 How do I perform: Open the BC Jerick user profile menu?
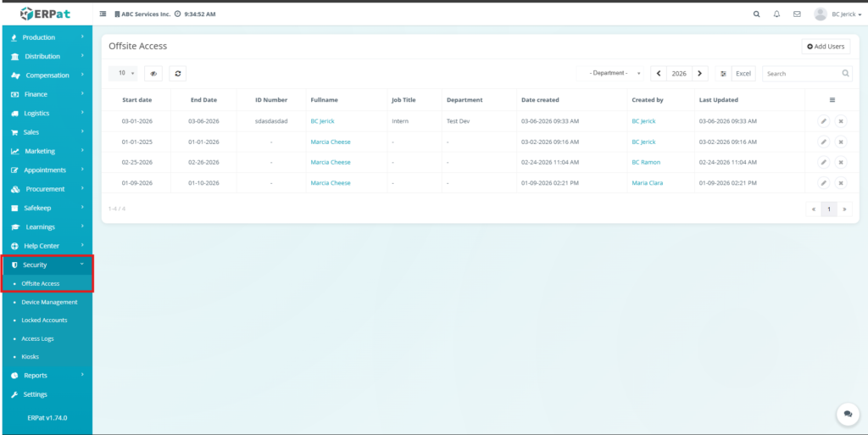(x=837, y=14)
